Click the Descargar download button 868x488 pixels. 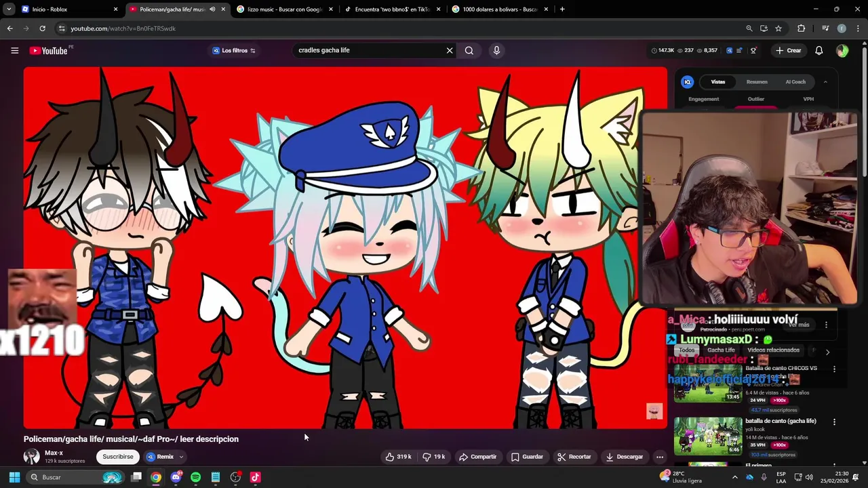pyautogui.click(x=624, y=457)
